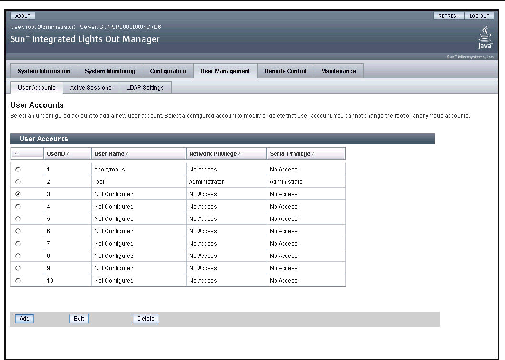Click Not Configured in the user ID 4 row
Screen dimensions: 505x360
[x=114, y=207]
